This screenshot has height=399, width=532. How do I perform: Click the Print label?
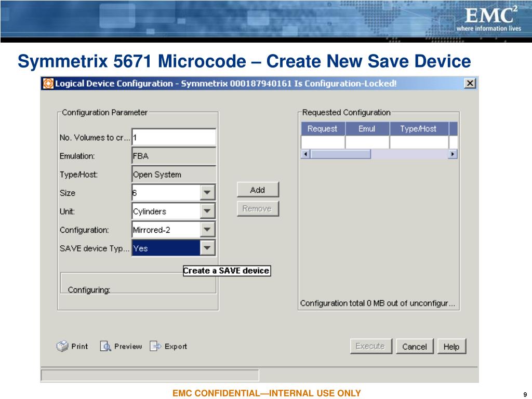point(79,347)
